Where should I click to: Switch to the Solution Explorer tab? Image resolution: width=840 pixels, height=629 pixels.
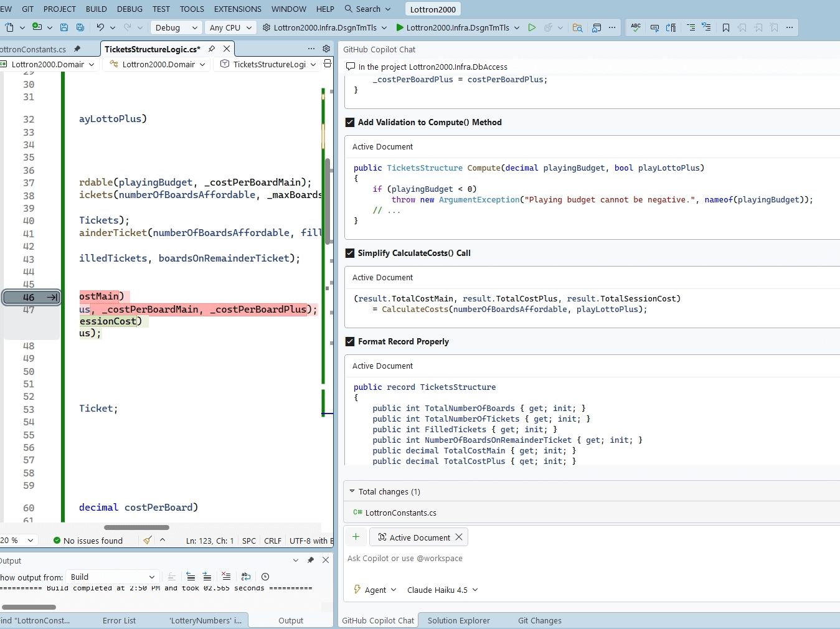pyautogui.click(x=458, y=620)
